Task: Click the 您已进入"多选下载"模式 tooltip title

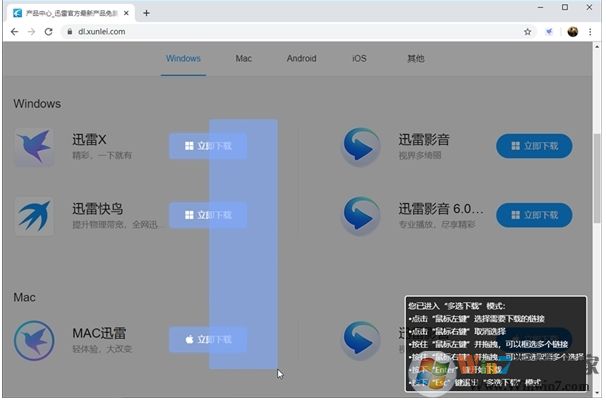Action: 456,306
